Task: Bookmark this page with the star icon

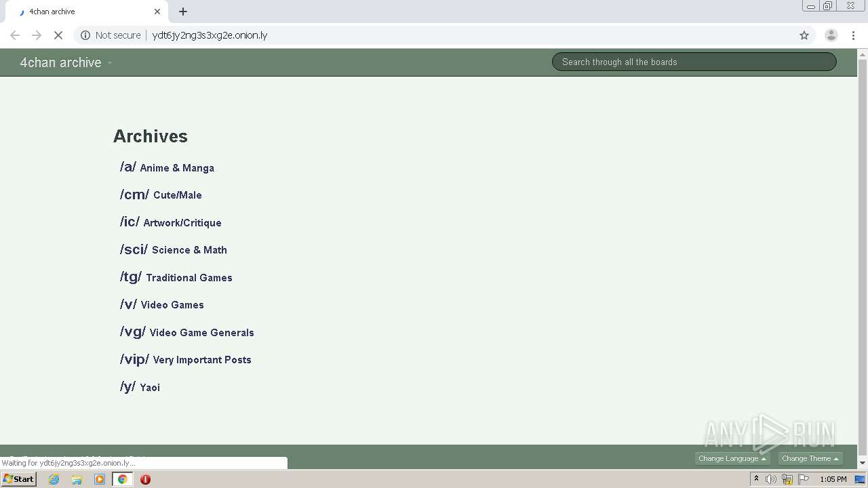Action: (x=804, y=35)
